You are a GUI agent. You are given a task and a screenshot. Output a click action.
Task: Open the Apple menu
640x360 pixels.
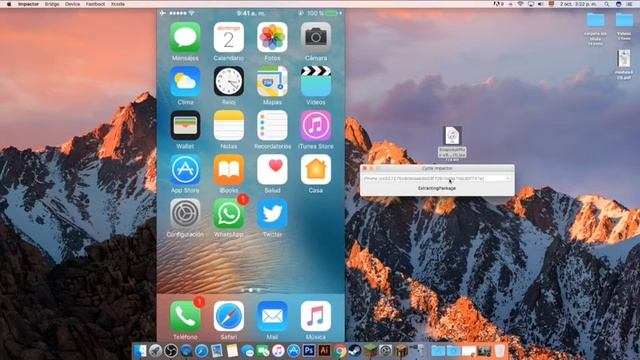point(9,4)
